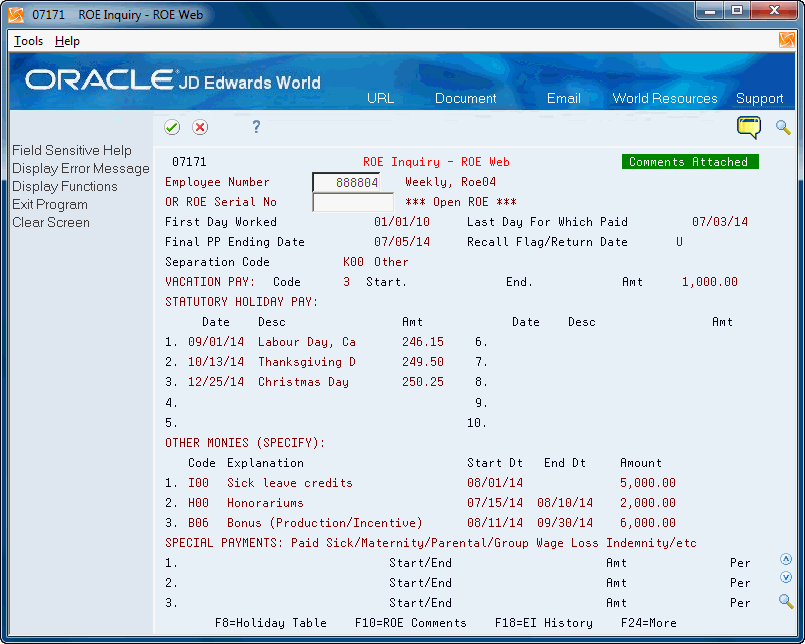
Task: Click Honorariums end date 08/10/14
Action: tap(565, 503)
